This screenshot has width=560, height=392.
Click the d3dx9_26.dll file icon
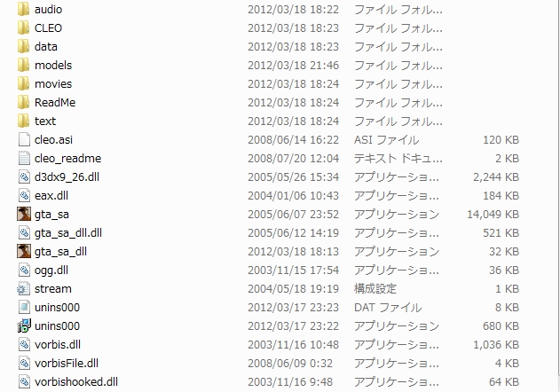[24, 176]
